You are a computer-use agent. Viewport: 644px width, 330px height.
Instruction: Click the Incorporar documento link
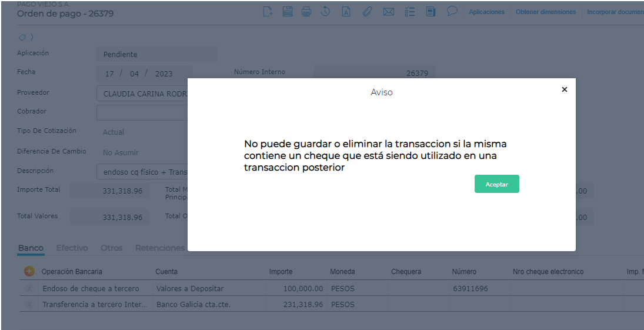click(x=615, y=12)
